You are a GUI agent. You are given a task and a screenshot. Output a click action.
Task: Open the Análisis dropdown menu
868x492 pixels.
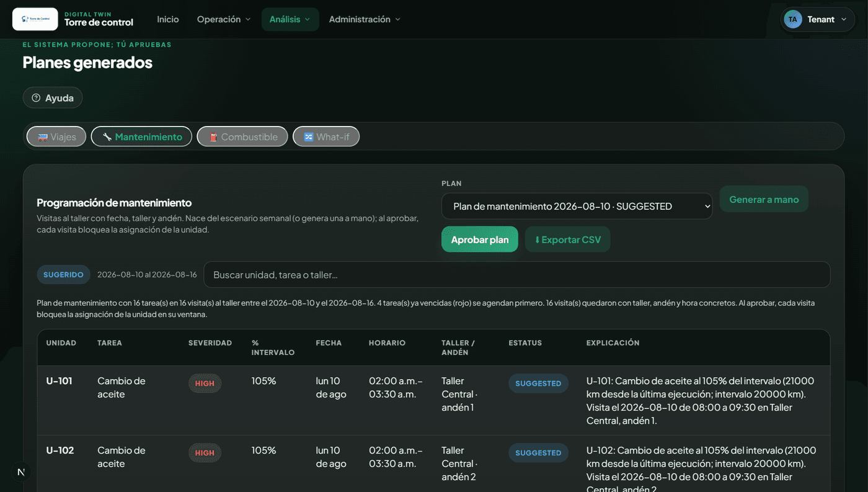pos(290,19)
